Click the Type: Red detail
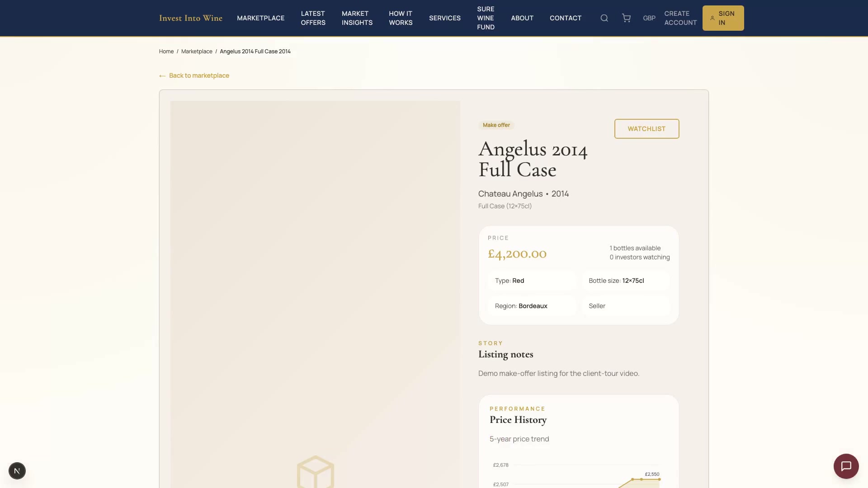 click(532, 281)
